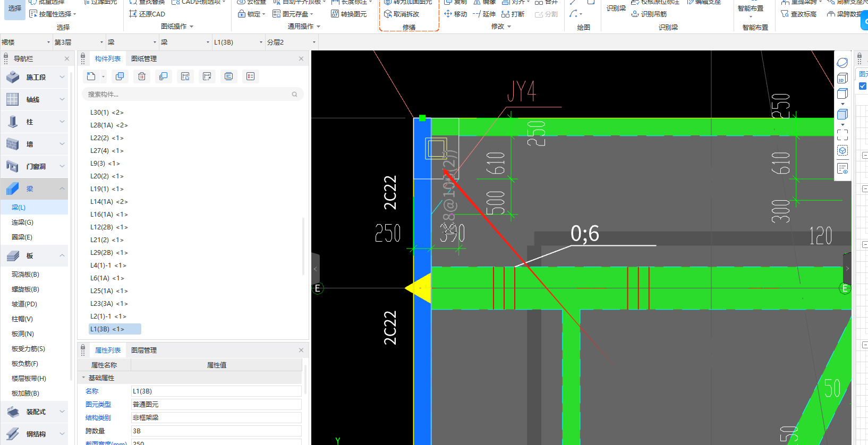Select 连梁(G) in navigation tree
This screenshot has height=445, width=868.
click(22, 222)
